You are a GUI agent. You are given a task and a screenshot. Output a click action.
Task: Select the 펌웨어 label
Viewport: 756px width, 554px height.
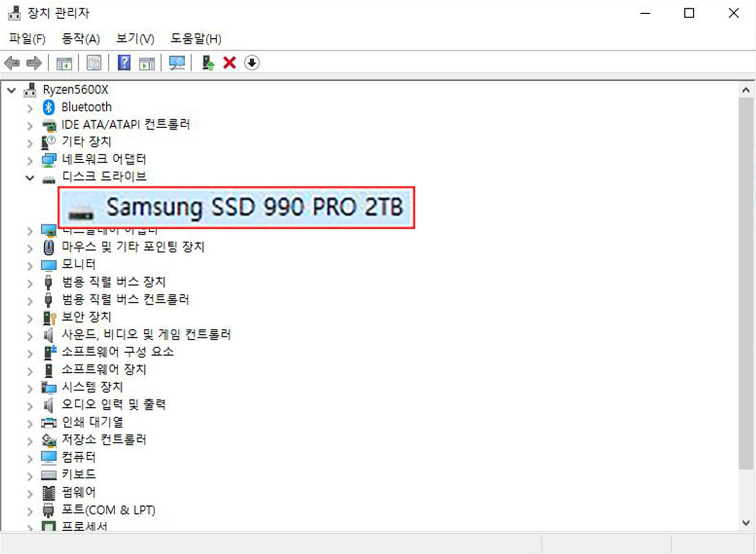[78, 492]
